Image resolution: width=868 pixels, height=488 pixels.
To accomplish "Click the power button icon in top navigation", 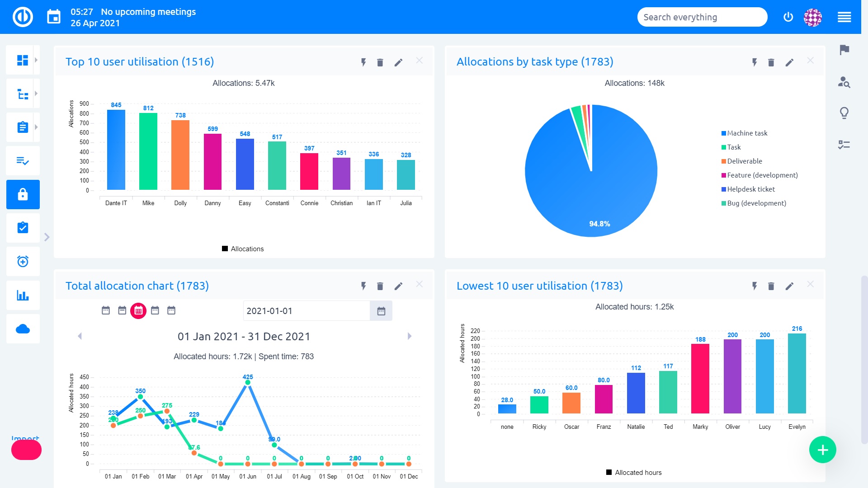I will click(x=788, y=17).
